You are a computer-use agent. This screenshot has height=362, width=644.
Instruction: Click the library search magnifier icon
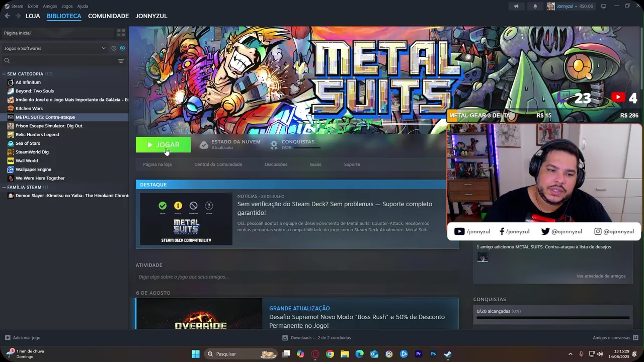tap(7, 61)
